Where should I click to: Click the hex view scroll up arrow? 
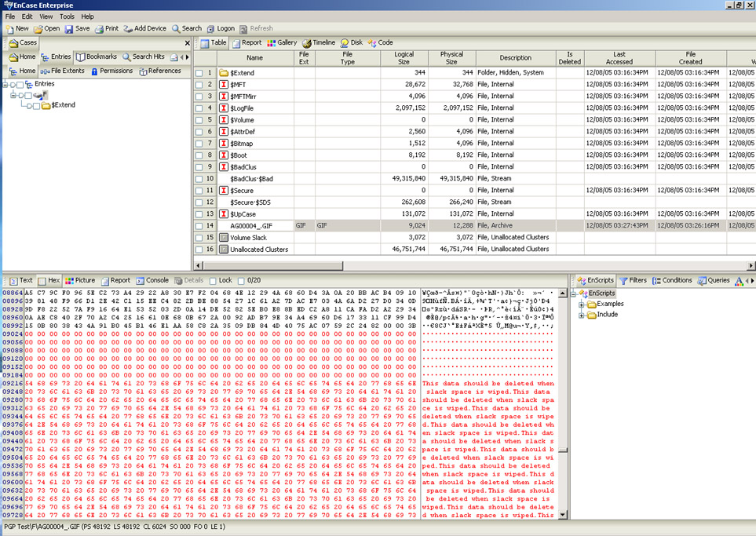click(x=562, y=293)
